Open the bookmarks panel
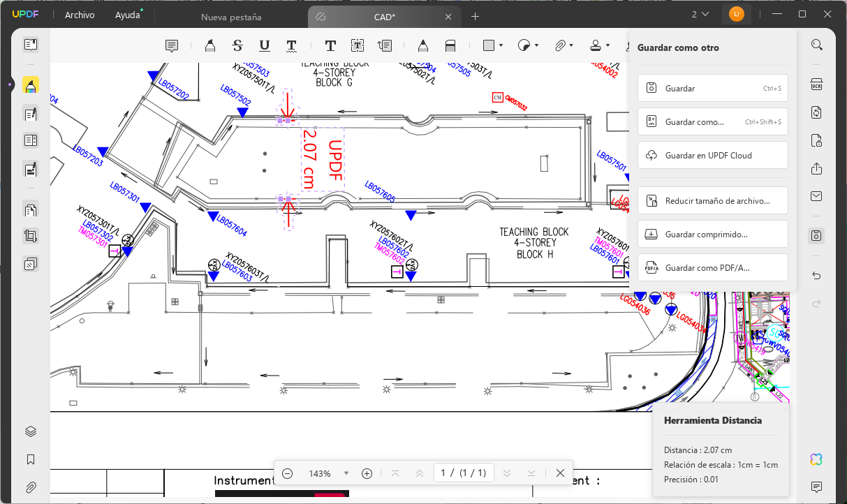847x504 pixels. click(31, 459)
